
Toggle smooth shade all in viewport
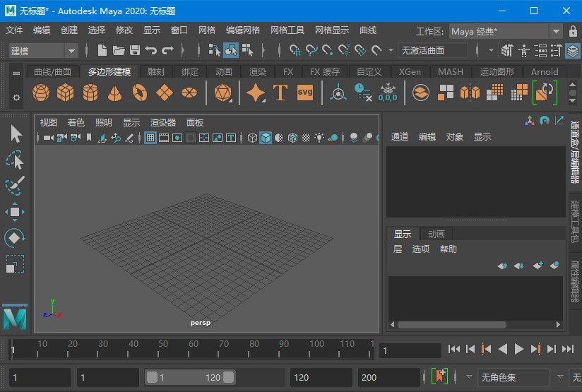(266, 138)
